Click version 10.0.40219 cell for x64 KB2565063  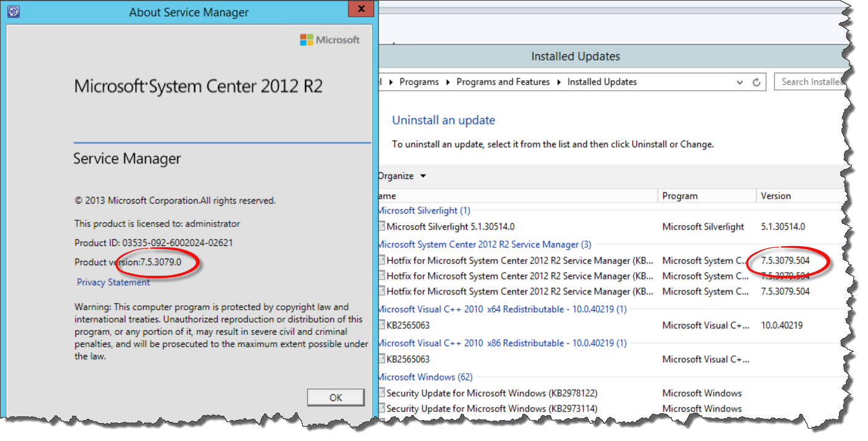[x=781, y=325]
